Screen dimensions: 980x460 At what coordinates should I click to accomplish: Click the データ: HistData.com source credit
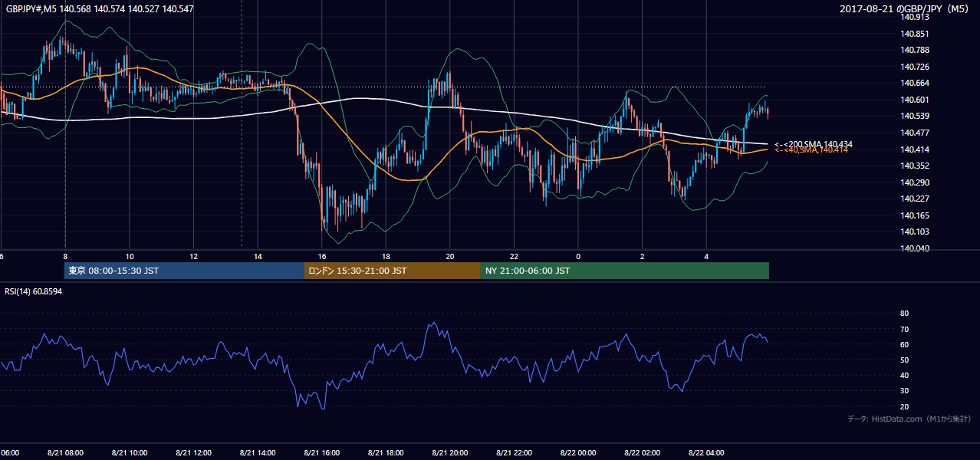(909, 419)
